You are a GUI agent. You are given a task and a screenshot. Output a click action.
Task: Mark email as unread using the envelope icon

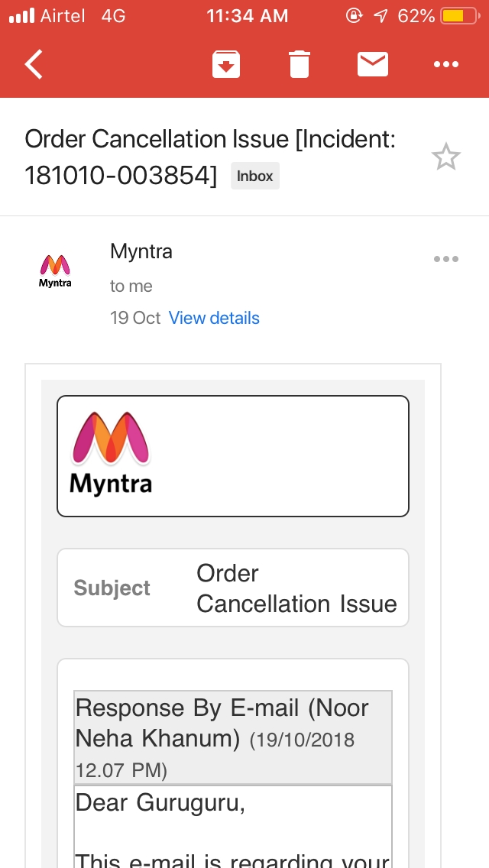373,64
